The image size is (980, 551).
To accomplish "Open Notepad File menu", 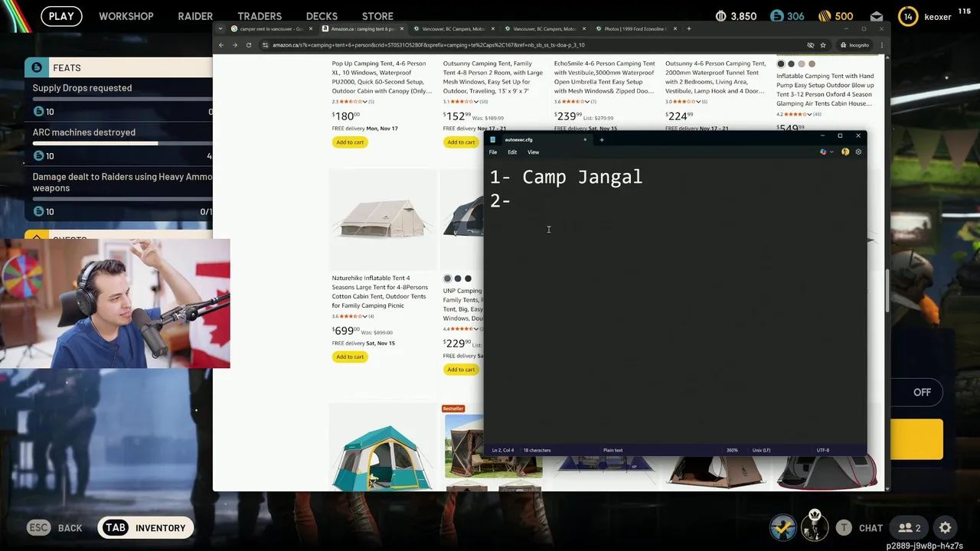I will (493, 152).
